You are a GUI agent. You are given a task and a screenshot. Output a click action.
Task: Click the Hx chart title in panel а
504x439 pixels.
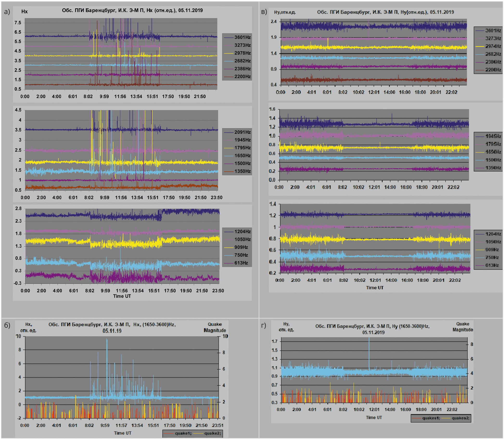pos(132,10)
